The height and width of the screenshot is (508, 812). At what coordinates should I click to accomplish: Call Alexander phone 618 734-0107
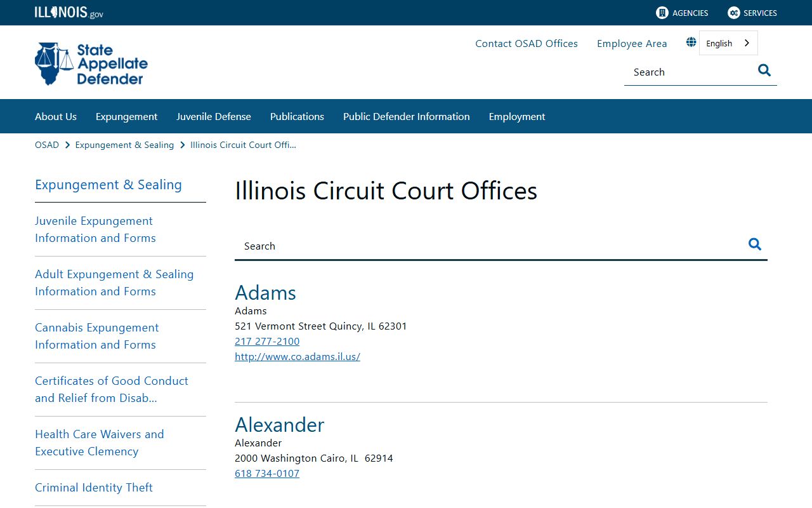pyautogui.click(x=267, y=473)
